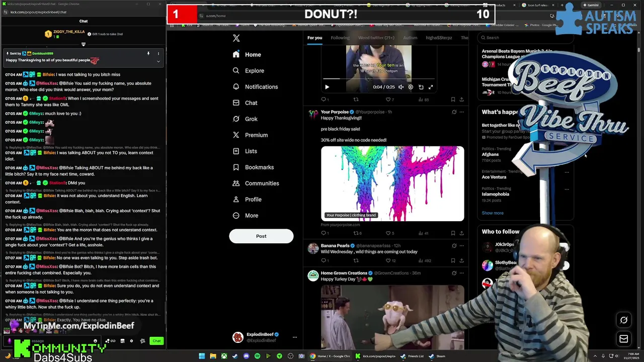This screenshot has height=362, width=644.
Task: Open more options for Ace Ventura trend
Action: [x=567, y=172]
